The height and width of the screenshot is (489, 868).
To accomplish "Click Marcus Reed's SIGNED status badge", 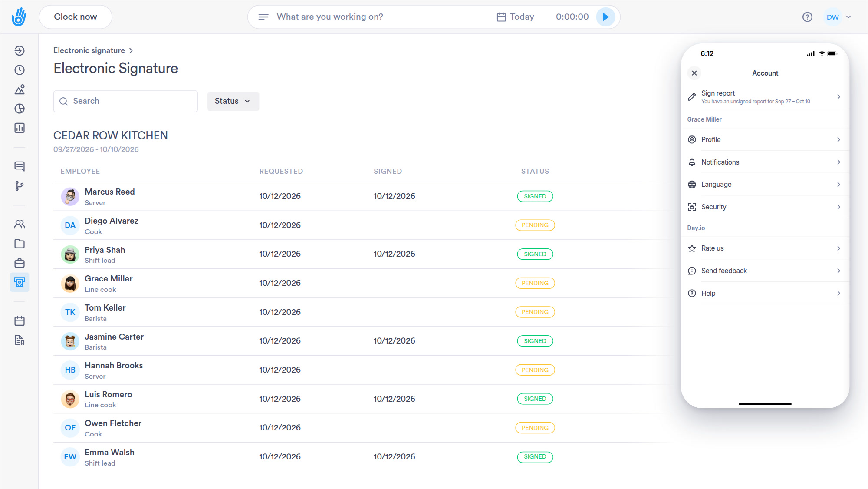I will (x=535, y=196).
